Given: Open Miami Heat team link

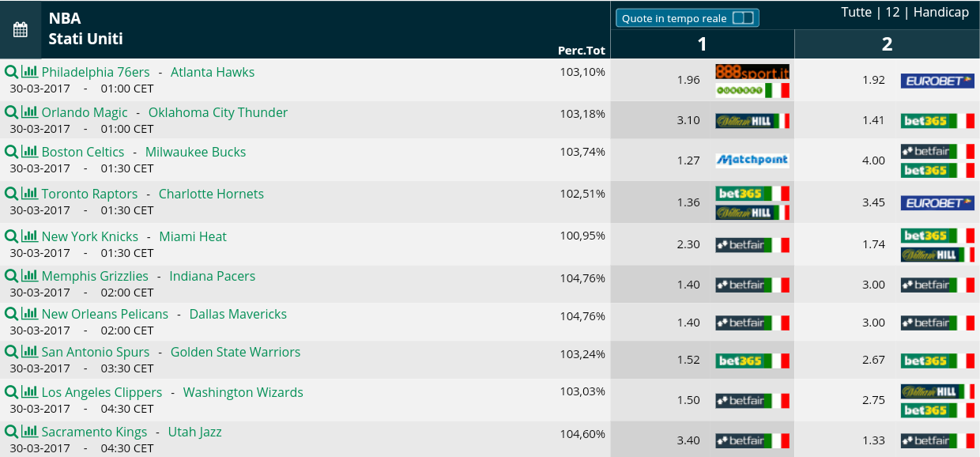Looking at the screenshot, I should click(193, 236).
